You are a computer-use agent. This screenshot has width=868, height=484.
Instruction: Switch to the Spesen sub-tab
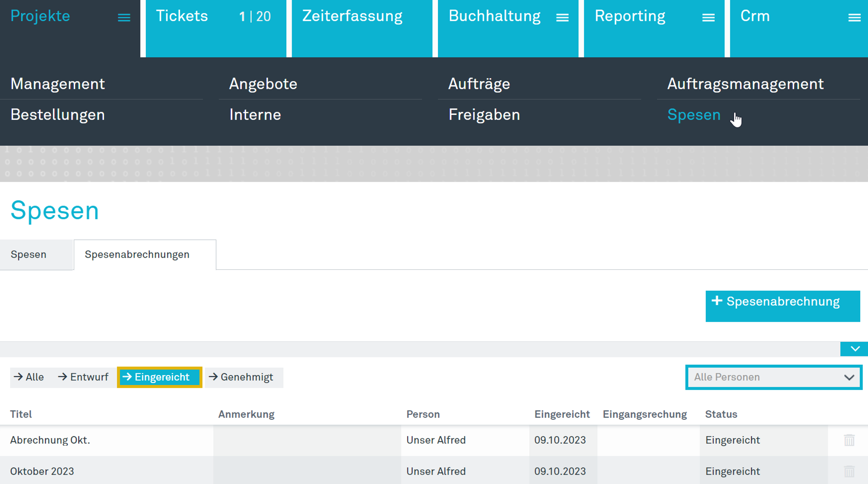[36, 255]
